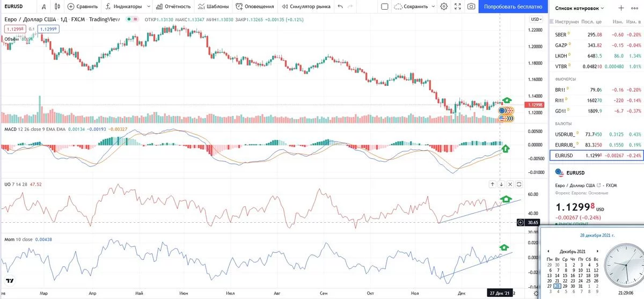This screenshot has height=299, width=644.
Task: Select day 28 in the calendar
Action: [x=556, y=286]
